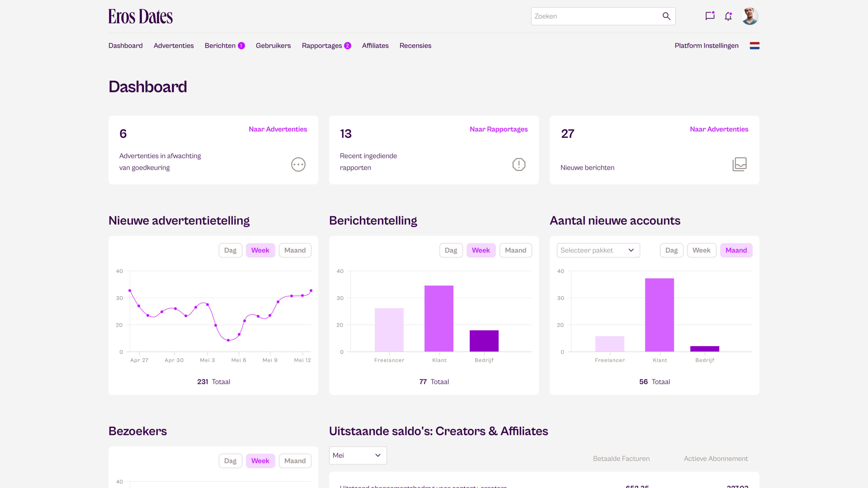The width and height of the screenshot is (868, 488).
Task: Open the Recensies nav item
Action: [415, 46]
